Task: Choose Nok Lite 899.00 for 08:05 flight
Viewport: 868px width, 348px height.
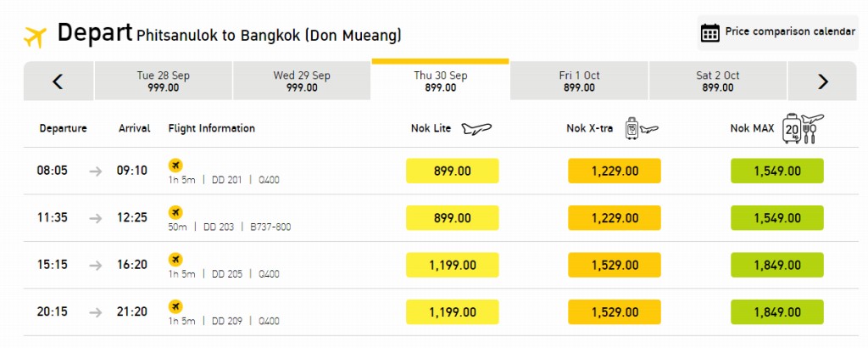Action: click(453, 171)
